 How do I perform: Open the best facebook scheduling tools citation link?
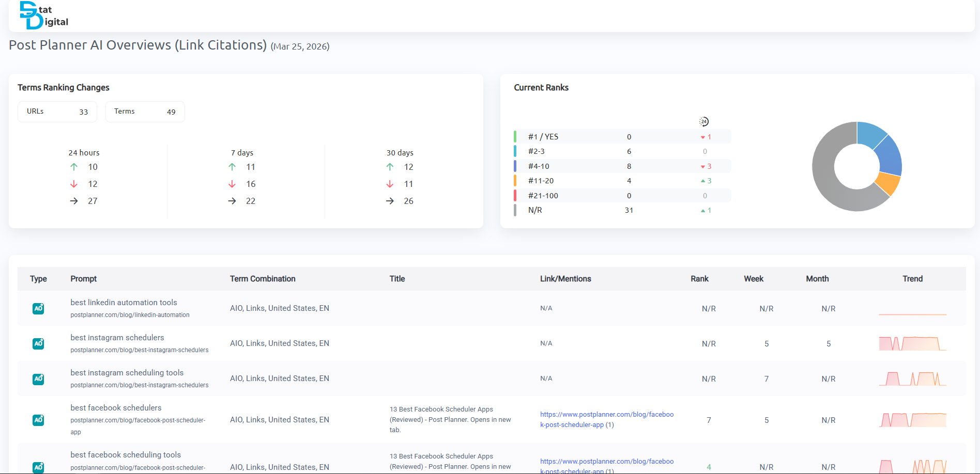coord(607,466)
